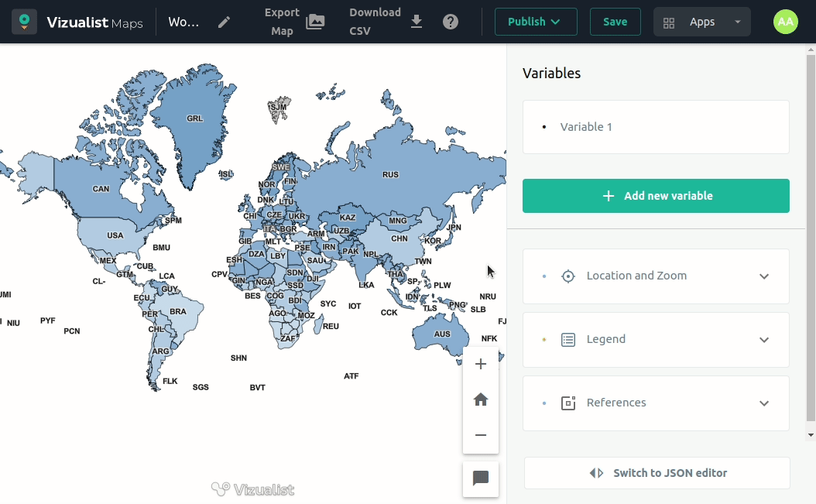Switch to JSON editor
Viewport: 816px width, 504px height.
coord(657,473)
